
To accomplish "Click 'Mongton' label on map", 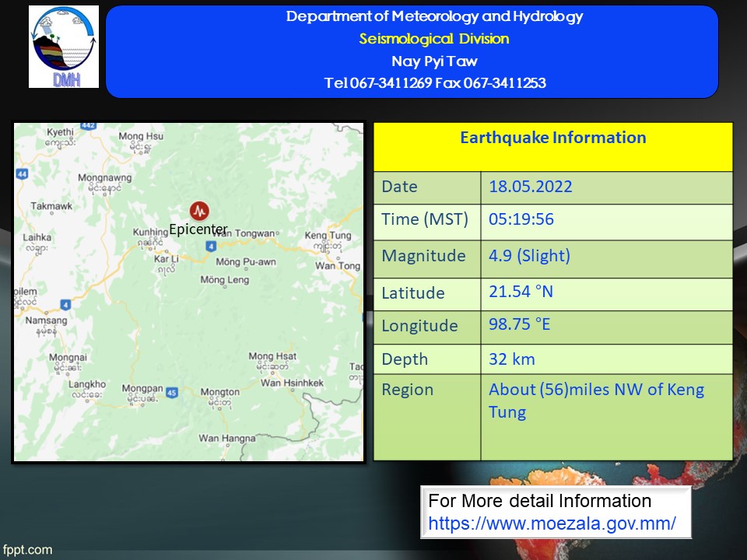I will (x=220, y=392).
